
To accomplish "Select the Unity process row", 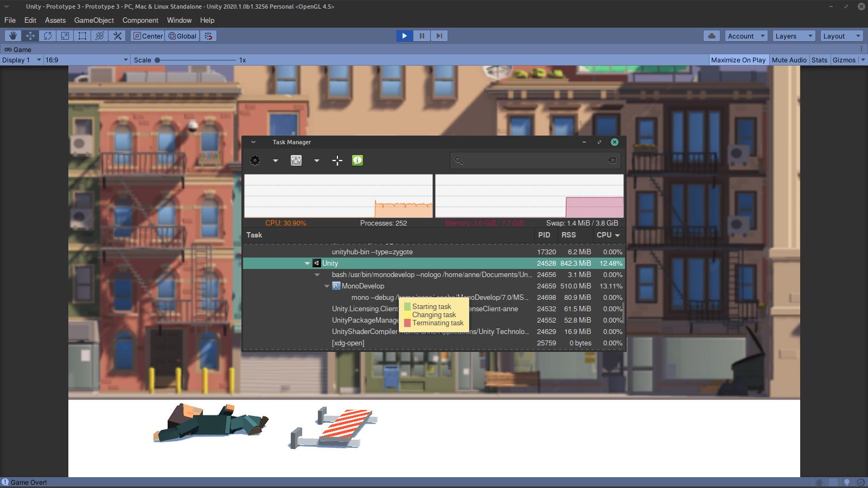I will pos(433,263).
